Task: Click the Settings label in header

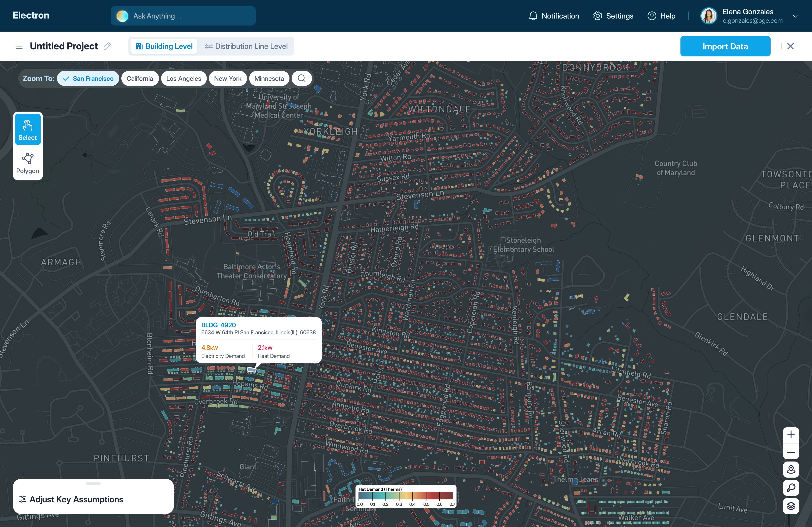Action: [620, 16]
